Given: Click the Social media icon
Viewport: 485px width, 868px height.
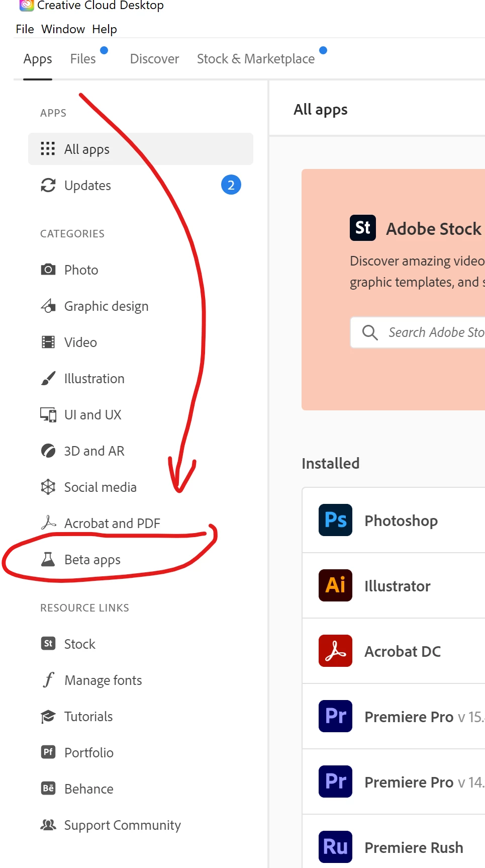Looking at the screenshot, I should 48,487.
